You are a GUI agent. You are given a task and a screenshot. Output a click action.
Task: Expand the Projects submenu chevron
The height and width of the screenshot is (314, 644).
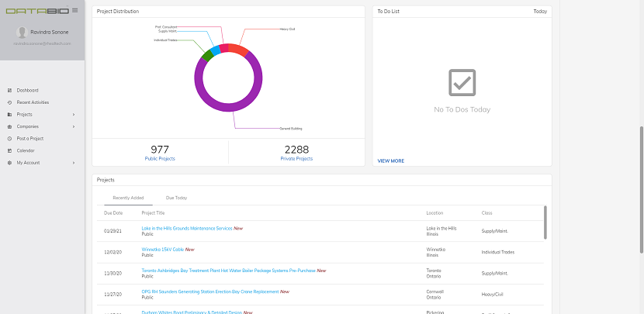pyautogui.click(x=74, y=115)
